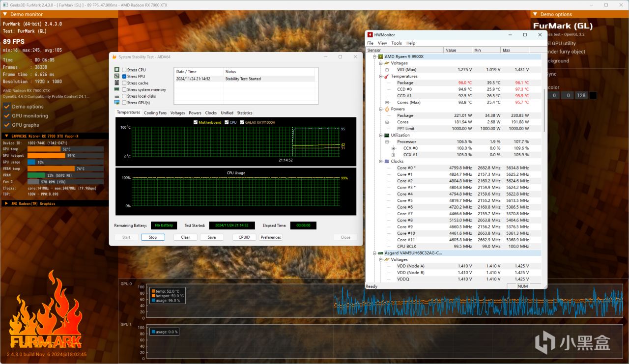Click the Stress cache icon in AIDA64
This screenshot has width=629, height=364.
(117, 83)
